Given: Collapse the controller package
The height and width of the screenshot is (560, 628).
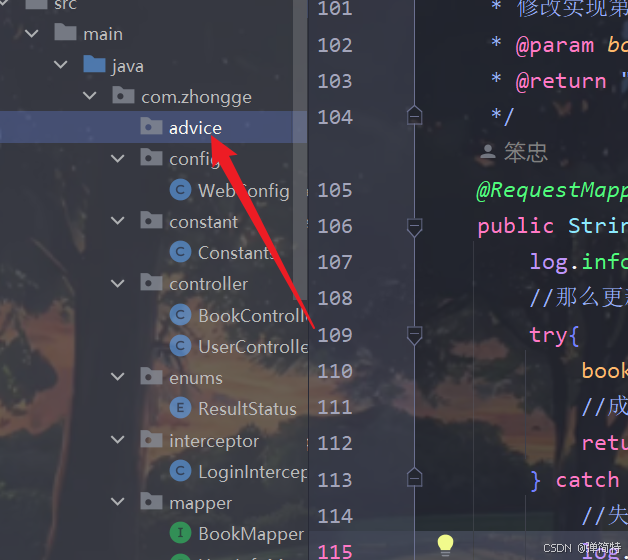Looking at the screenshot, I should pos(117,284).
